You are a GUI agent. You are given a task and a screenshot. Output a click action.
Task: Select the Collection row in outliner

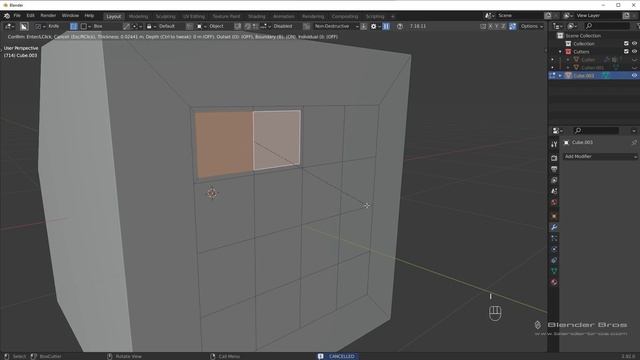(x=584, y=44)
